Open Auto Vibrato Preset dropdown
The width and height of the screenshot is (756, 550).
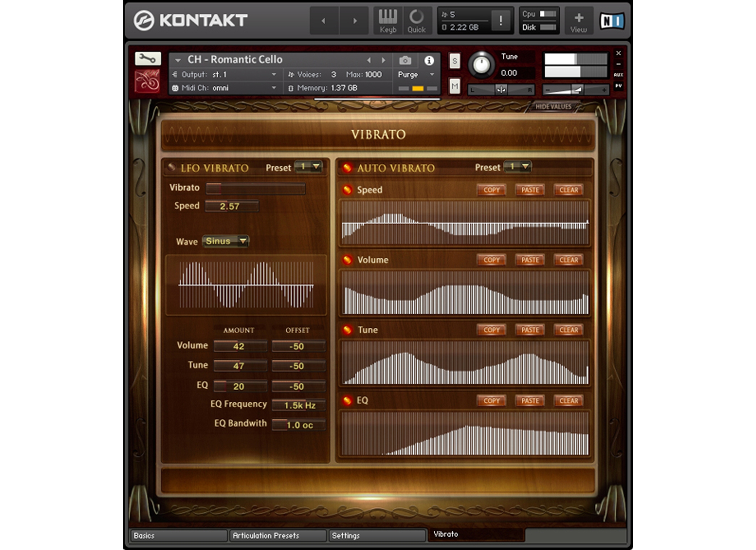pyautogui.click(x=518, y=167)
